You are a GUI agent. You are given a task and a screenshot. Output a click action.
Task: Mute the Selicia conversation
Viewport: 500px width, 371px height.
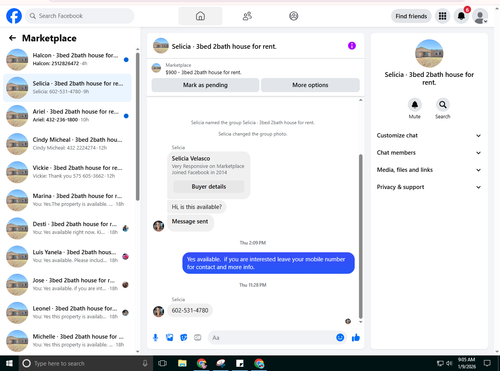415,105
